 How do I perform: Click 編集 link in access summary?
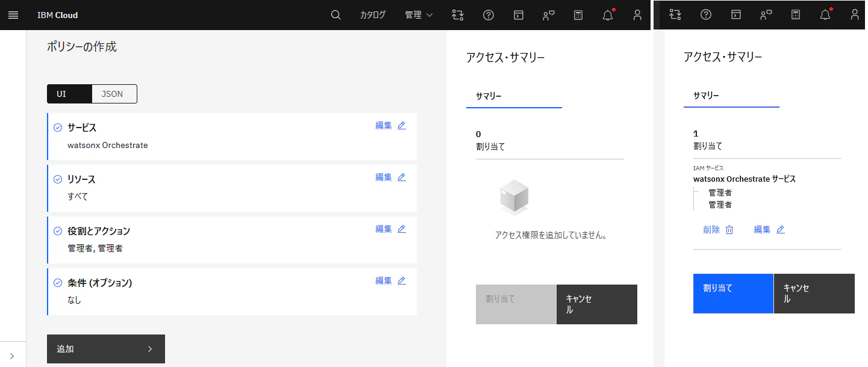click(x=762, y=229)
